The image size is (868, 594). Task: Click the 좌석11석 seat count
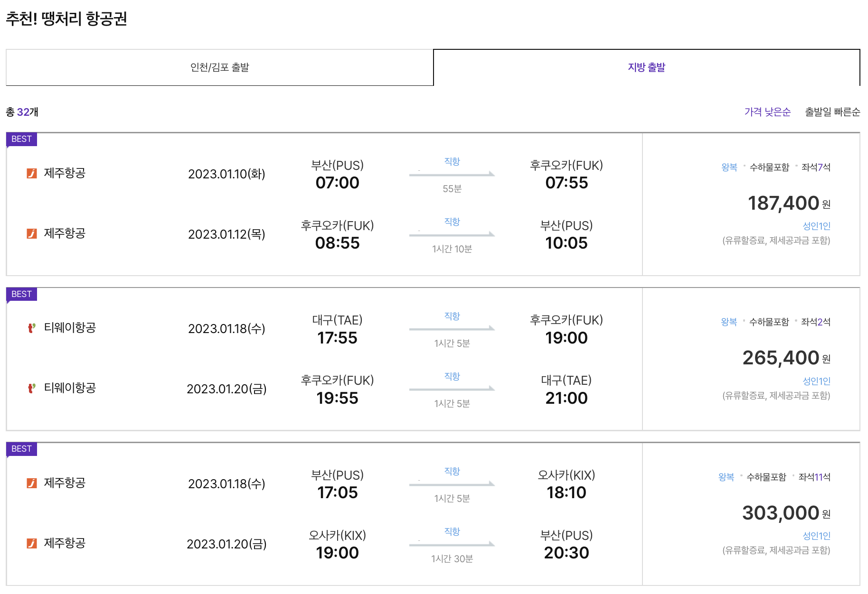pyautogui.click(x=814, y=477)
